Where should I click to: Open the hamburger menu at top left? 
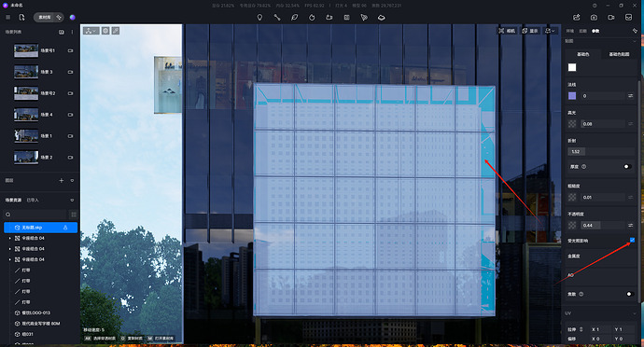click(x=8, y=17)
